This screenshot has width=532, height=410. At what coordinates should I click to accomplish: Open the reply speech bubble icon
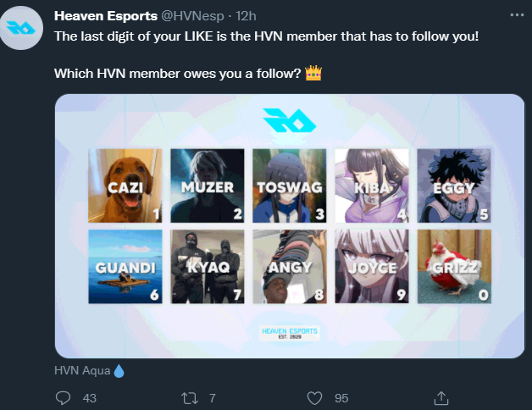(x=63, y=398)
